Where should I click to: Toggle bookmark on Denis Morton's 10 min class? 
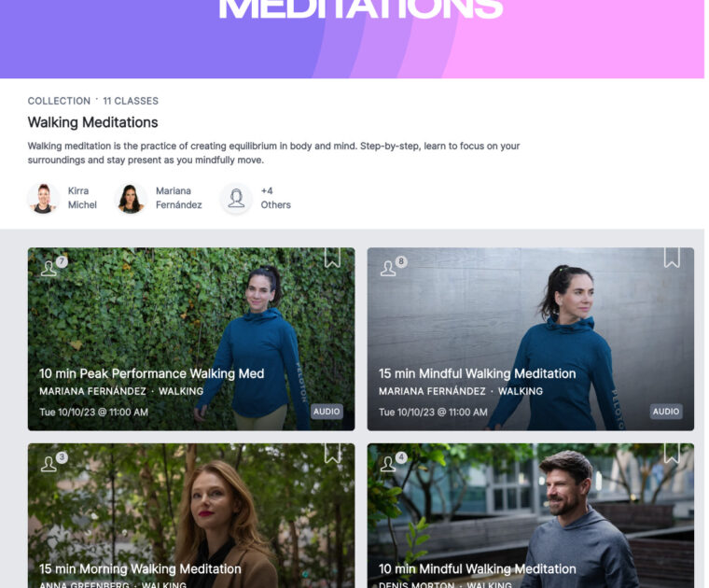(x=672, y=454)
